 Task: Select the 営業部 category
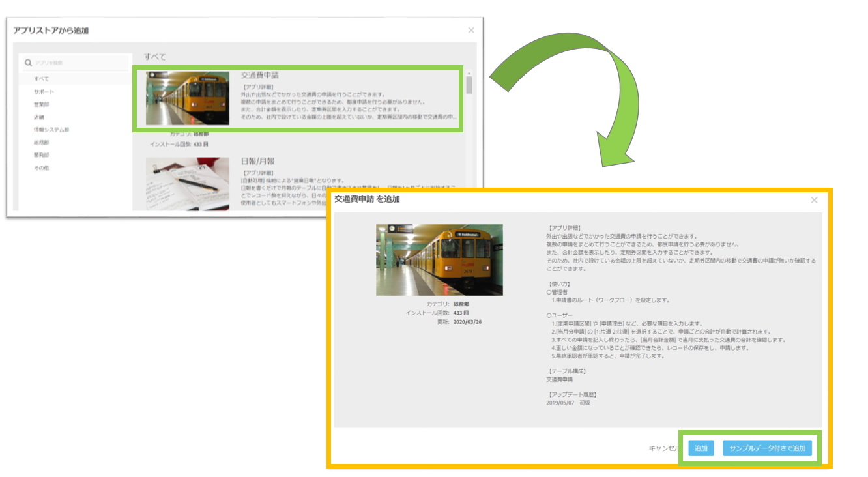click(42, 104)
